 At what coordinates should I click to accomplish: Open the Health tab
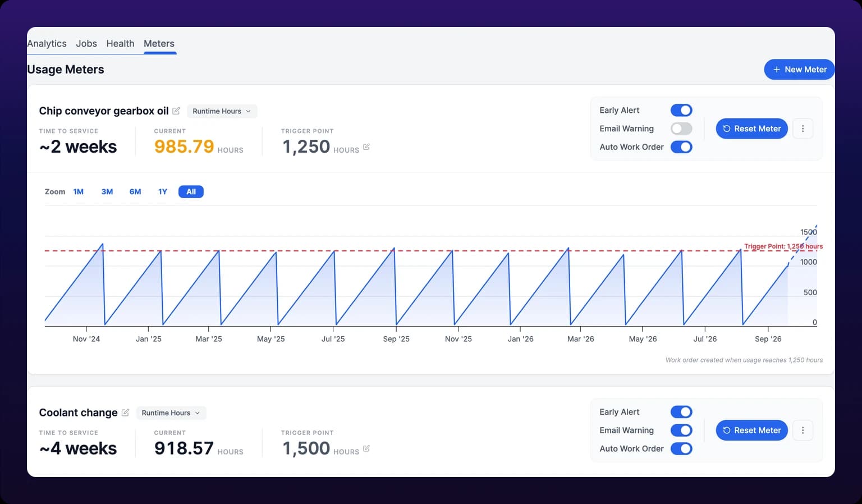coord(120,43)
